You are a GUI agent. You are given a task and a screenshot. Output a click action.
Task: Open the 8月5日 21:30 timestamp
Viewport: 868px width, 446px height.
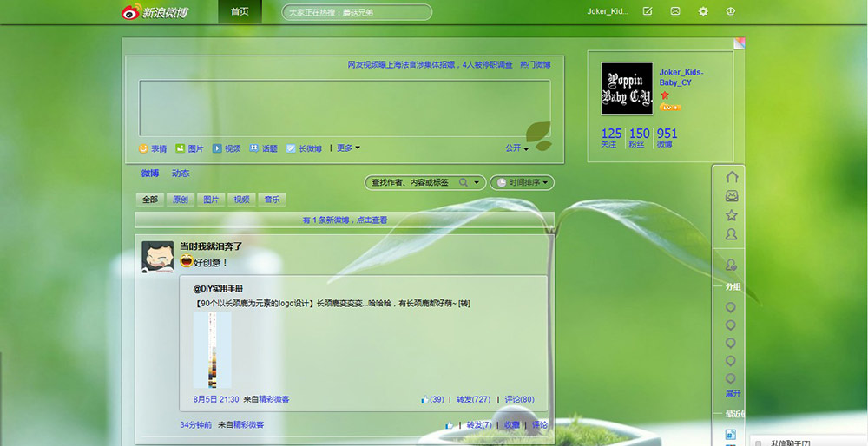[x=216, y=399]
